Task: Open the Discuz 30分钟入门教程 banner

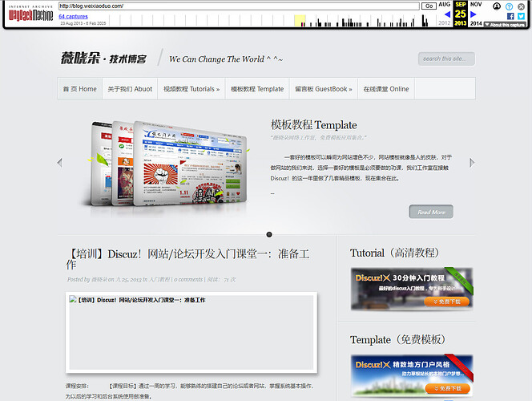Action: click(412, 289)
